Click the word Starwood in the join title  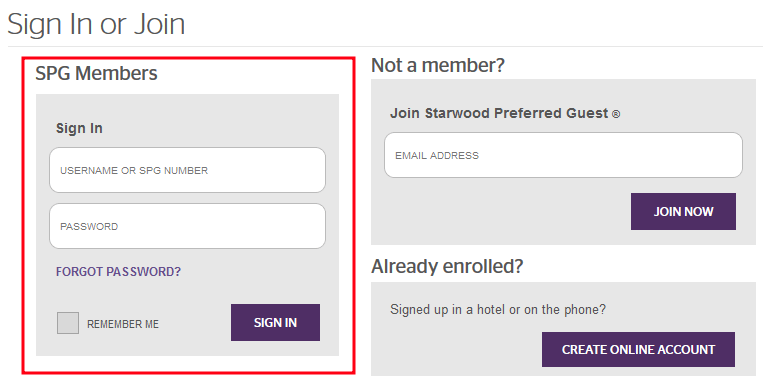pyautogui.click(x=457, y=113)
